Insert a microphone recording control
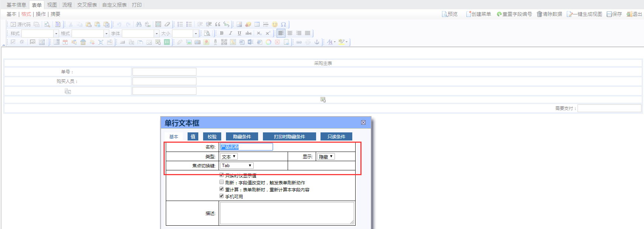 215,42
